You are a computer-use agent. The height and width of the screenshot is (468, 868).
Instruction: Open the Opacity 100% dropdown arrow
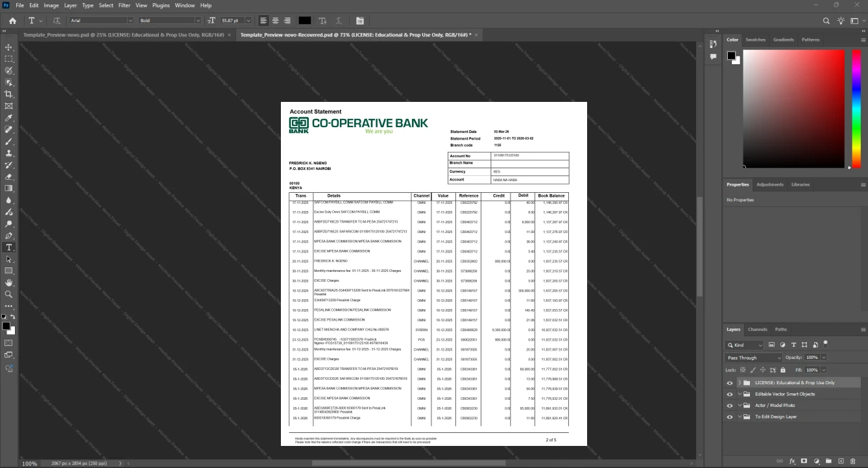point(824,358)
